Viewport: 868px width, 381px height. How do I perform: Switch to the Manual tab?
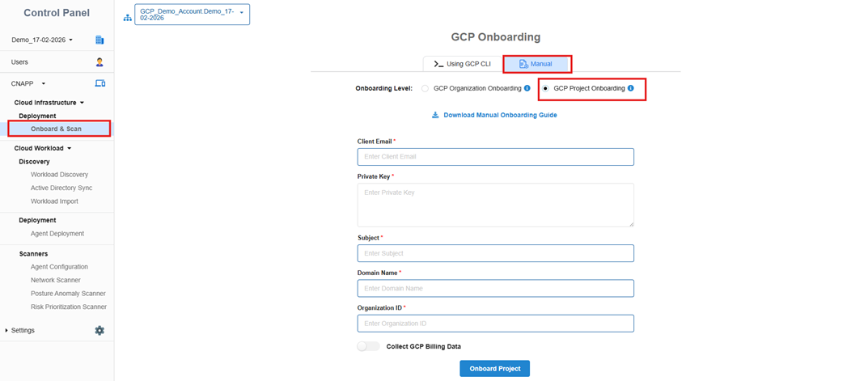click(536, 63)
